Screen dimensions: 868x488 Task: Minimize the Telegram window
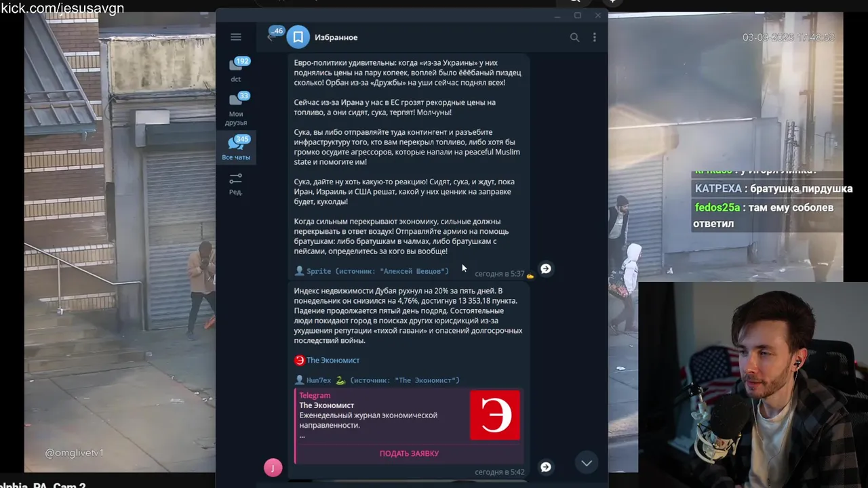[x=557, y=16]
